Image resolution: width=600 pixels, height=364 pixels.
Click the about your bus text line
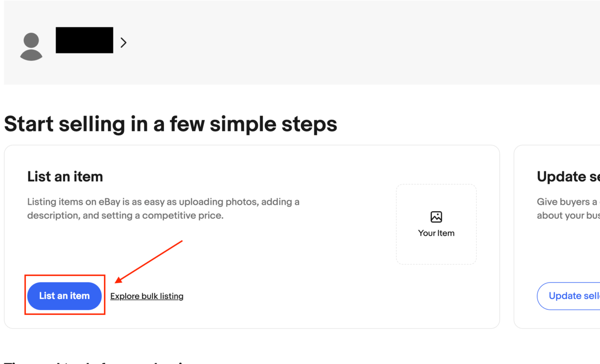[568, 216]
